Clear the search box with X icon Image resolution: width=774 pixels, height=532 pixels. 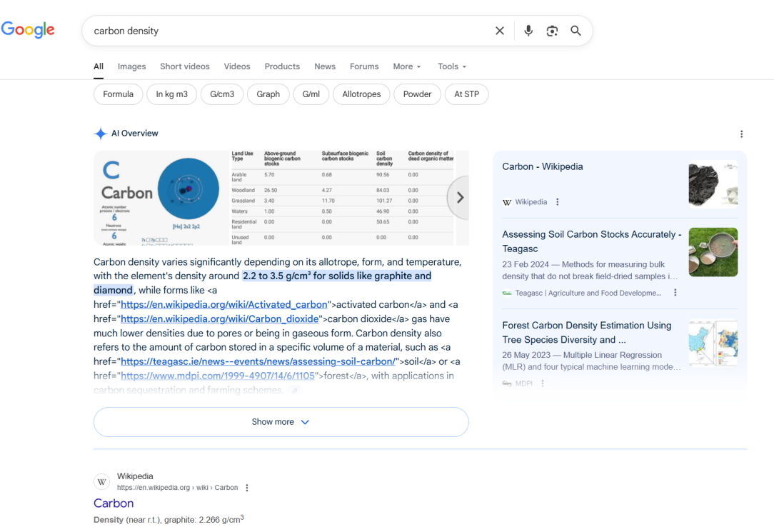[x=500, y=31]
